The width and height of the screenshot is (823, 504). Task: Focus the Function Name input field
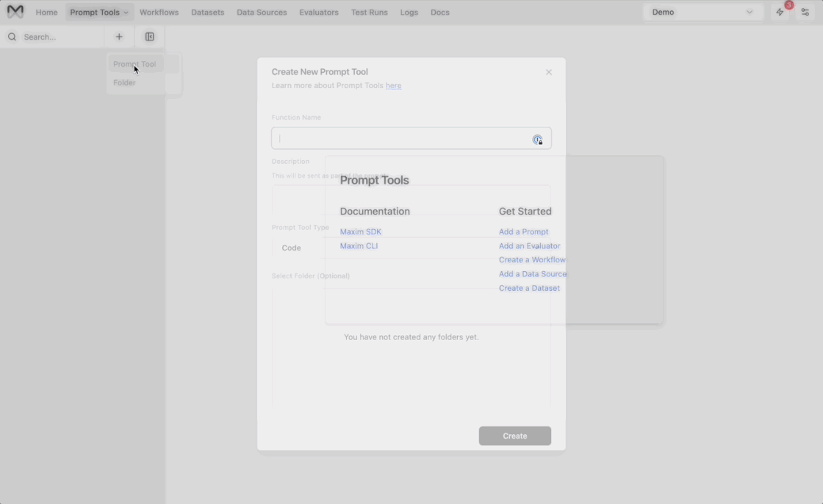[x=411, y=138]
